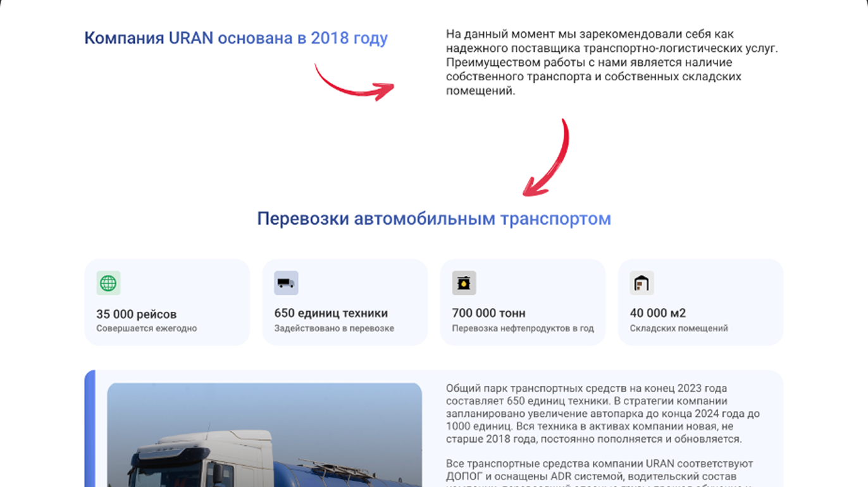This screenshot has width=868, height=487.
Task: Click the "Перевозка нефтепродуктов в год" caption
Action: pos(523,328)
